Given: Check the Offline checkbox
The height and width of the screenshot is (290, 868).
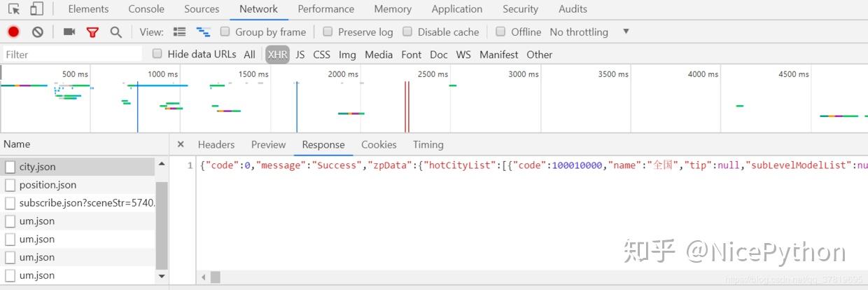Looking at the screenshot, I should click(x=500, y=32).
